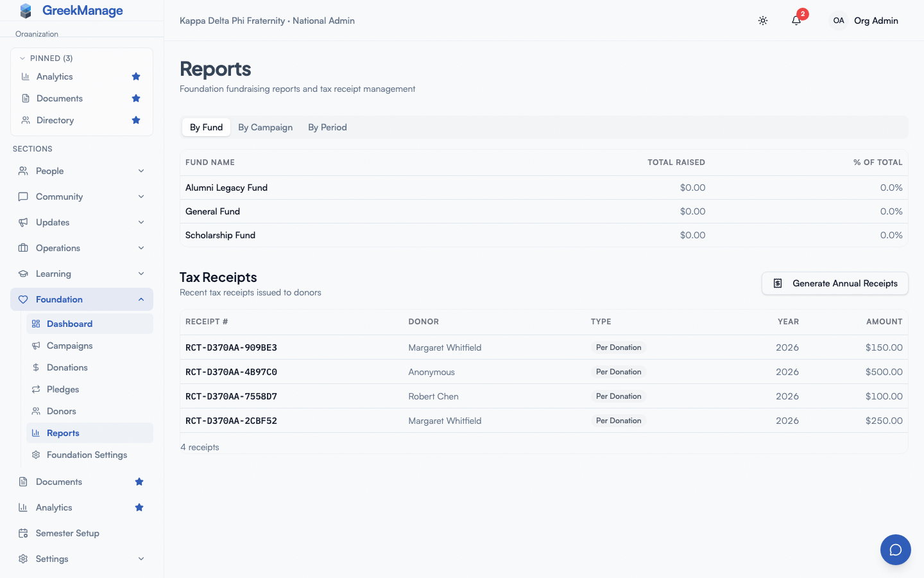Image resolution: width=924 pixels, height=578 pixels.
Task: Go to Pledges page
Action: point(90,389)
